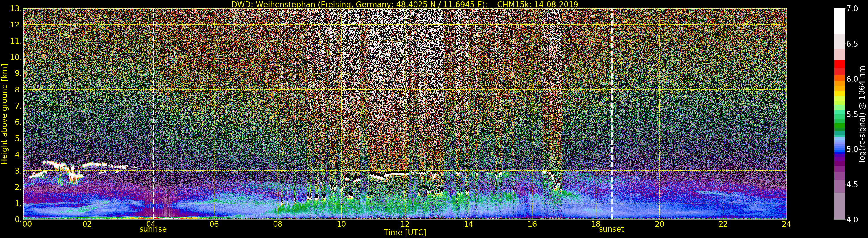This screenshot has width=868, height=238.
Task: Click the height axis tick '5.'
Action: [18, 138]
